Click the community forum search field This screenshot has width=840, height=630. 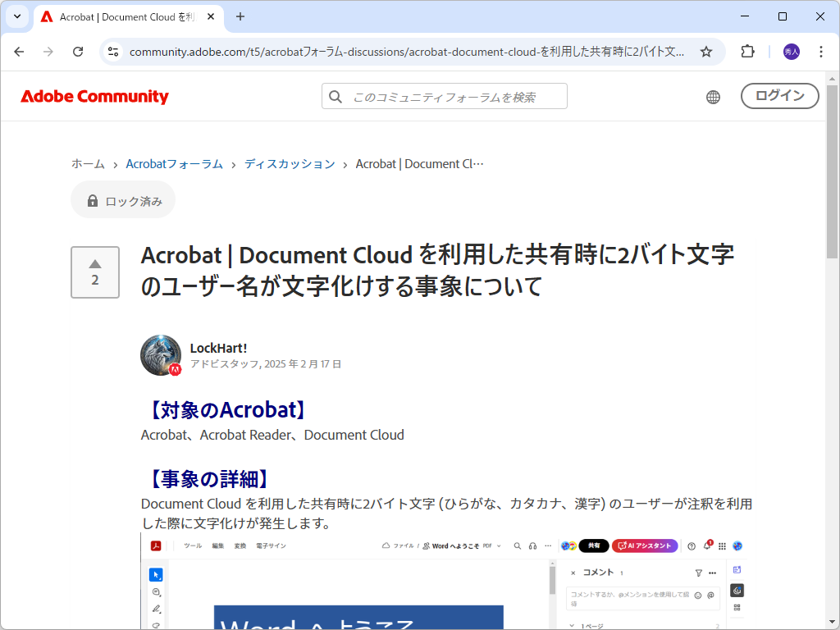[x=444, y=95]
